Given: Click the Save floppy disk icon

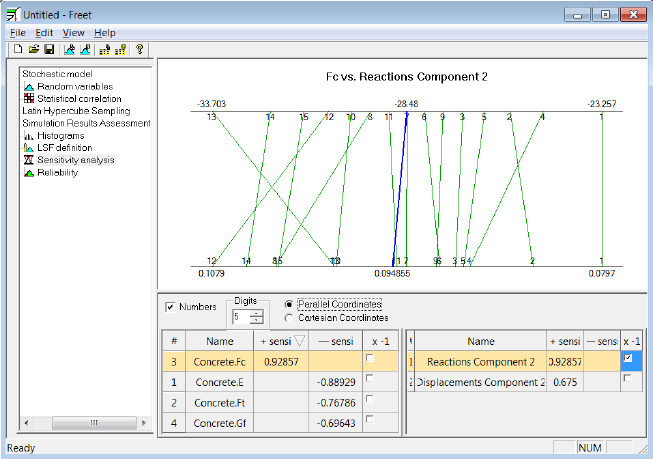Looking at the screenshot, I should [49, 50].
